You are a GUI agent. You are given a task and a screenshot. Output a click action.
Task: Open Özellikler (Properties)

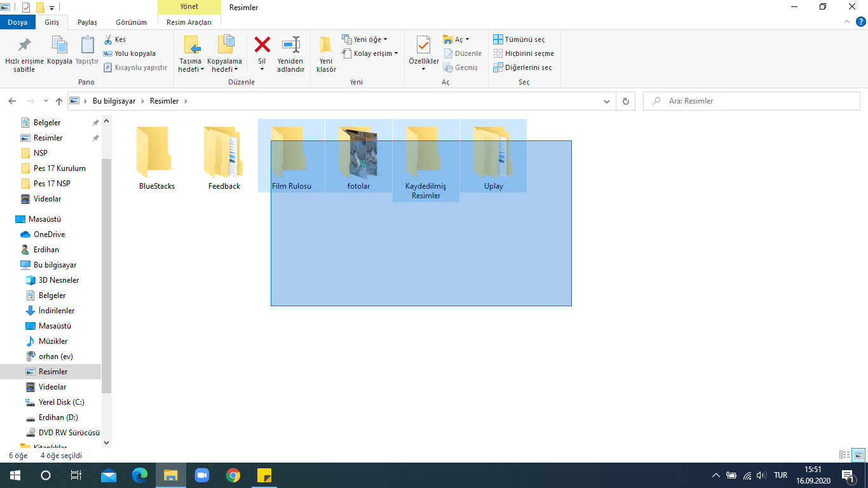[x=424, y=55]
